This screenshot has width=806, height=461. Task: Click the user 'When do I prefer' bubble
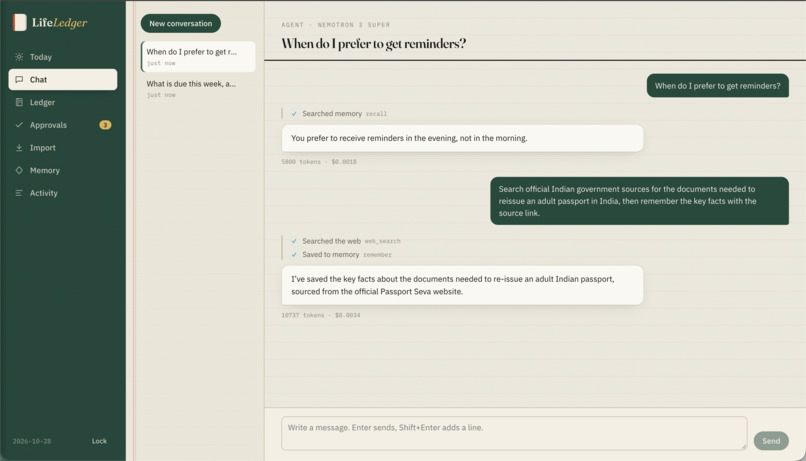click(x=718, y=86)
